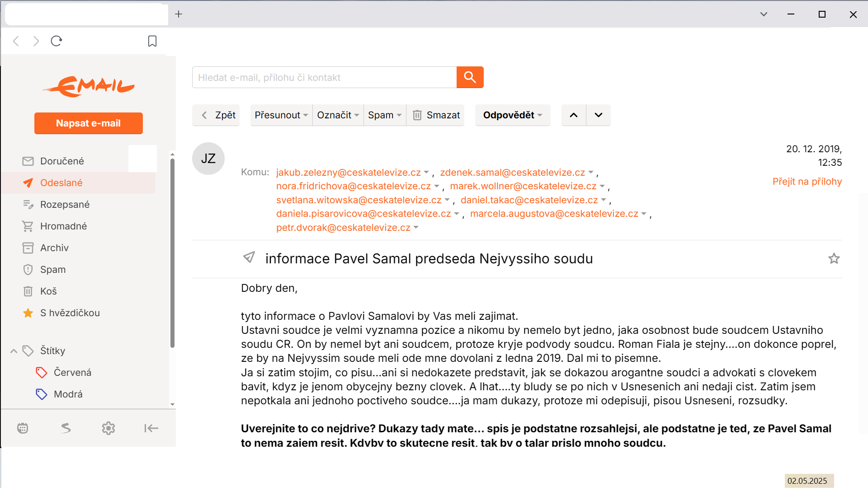Open a new browser tab

point(179,14)
